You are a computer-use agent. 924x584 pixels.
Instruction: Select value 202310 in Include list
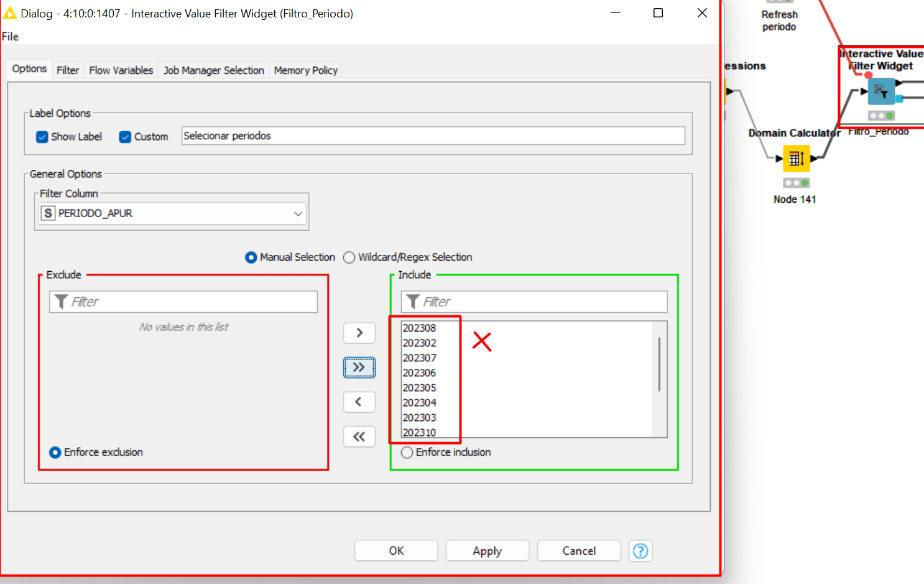[420, 432]
